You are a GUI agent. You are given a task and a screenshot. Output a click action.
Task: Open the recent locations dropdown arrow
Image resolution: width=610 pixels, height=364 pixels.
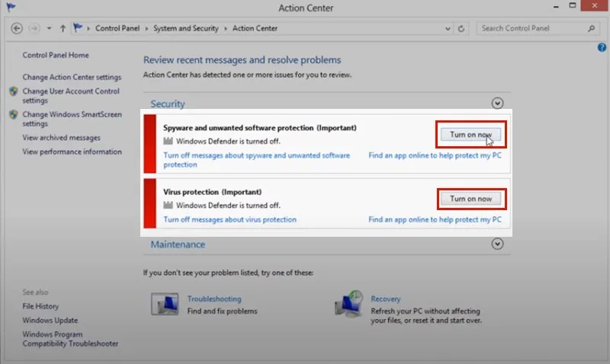coord(49,28)
